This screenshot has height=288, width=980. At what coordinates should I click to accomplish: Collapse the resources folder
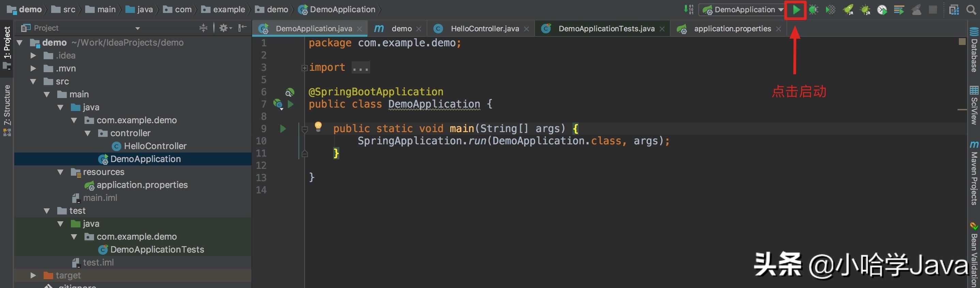61,172
